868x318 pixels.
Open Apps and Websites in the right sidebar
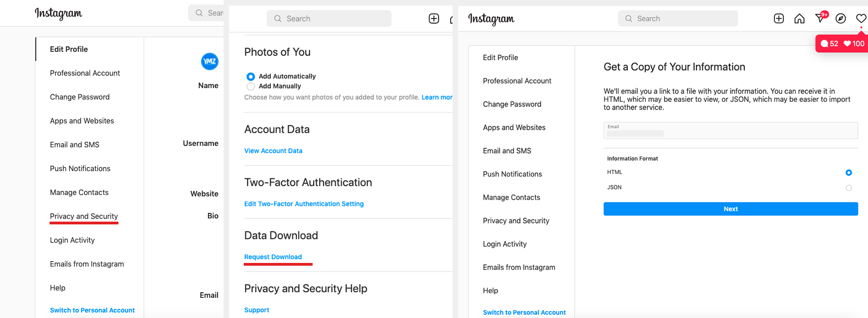click(514, 128)
